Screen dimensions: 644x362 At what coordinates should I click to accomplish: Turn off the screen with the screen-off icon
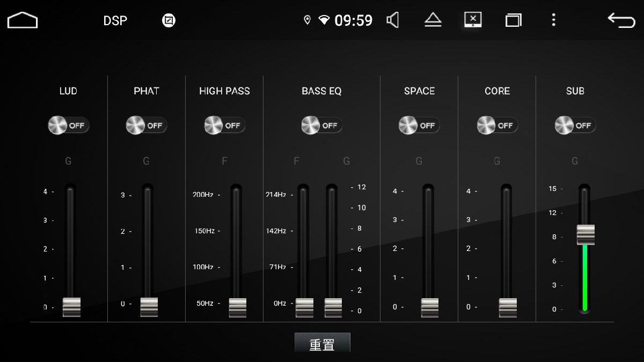click(472, 20)
